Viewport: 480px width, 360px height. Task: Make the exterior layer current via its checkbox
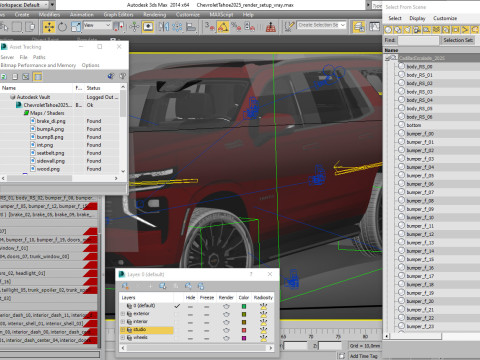(177, 314)
